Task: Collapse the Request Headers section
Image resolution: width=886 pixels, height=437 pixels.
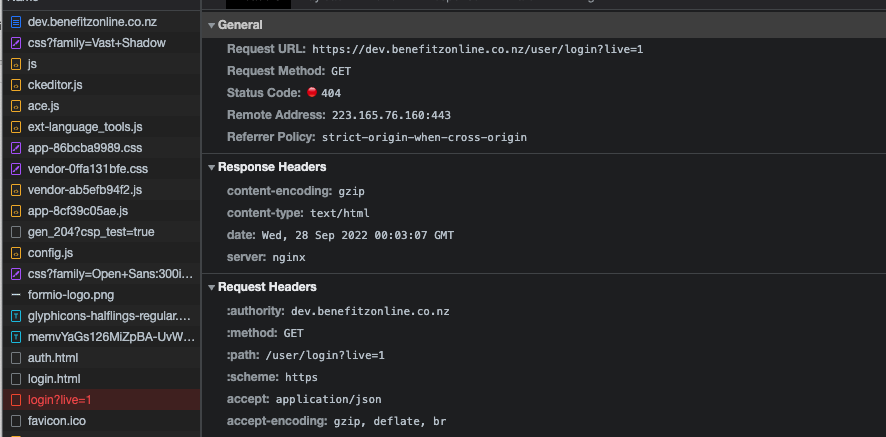Action: tap(211, 287)
